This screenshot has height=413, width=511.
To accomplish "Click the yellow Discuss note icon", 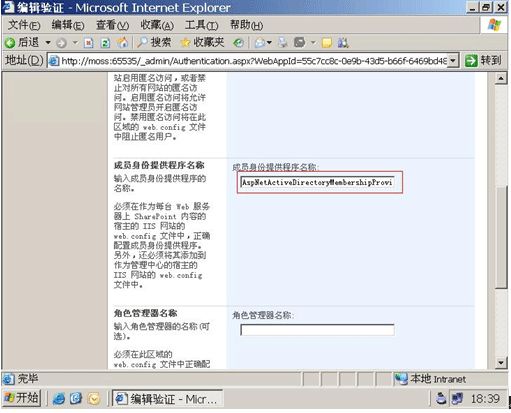I will tap(327, 43).
